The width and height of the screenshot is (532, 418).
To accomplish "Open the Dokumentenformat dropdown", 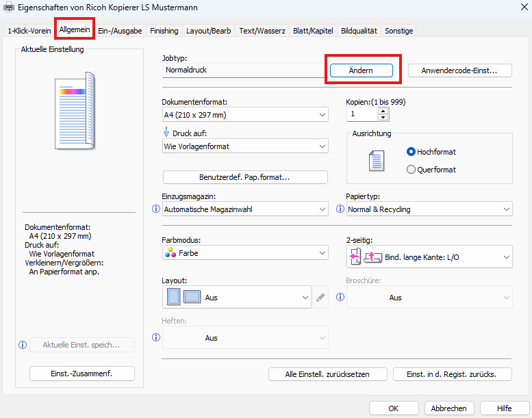I will pos(245,115).
